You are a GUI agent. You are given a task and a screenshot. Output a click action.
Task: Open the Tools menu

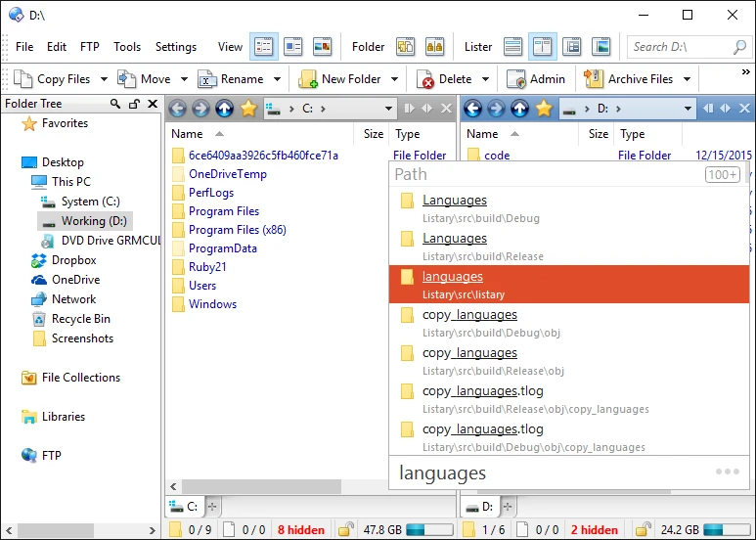coord(127,46)
